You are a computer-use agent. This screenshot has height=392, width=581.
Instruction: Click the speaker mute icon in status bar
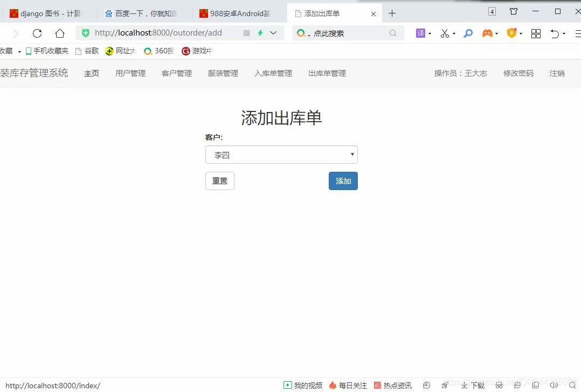coord(554,386)
